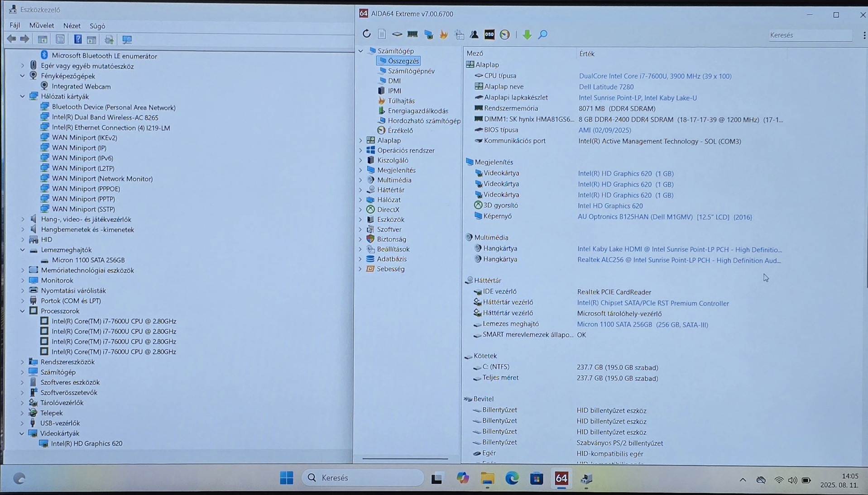Open the Művelet menu

coord(42,26)
